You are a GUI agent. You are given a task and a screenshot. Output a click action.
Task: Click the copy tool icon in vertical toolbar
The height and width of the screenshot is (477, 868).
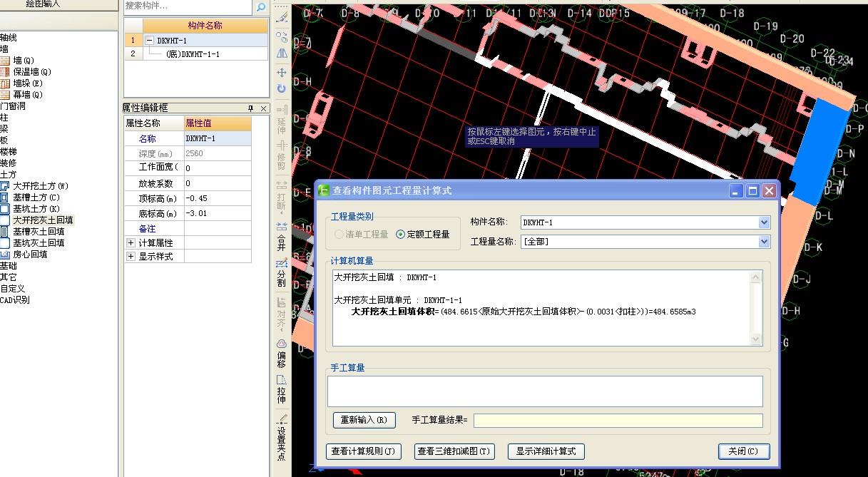point(281,37)
